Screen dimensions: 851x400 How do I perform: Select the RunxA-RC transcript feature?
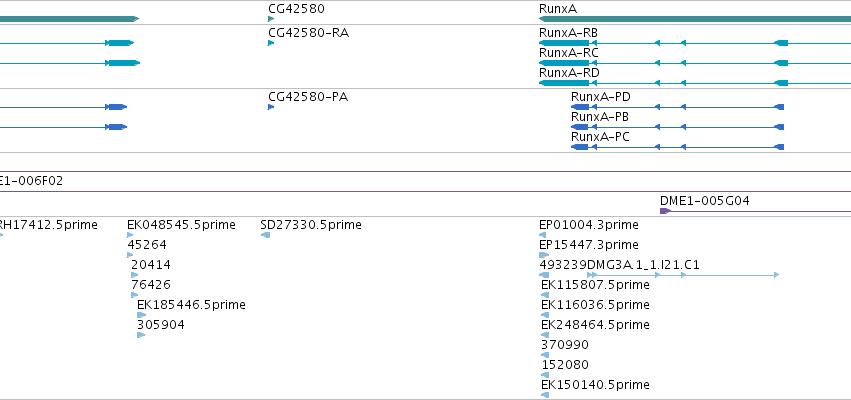point(695,63)
